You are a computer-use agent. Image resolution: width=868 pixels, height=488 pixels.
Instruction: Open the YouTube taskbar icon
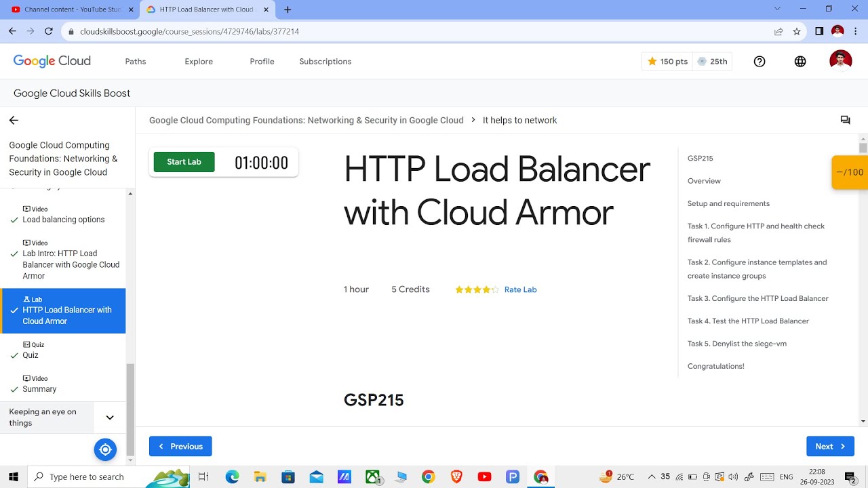coord(484,476)
